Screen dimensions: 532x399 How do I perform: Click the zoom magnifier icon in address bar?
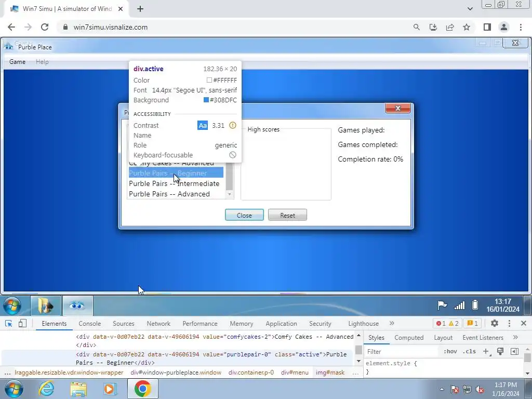(416, 27)
